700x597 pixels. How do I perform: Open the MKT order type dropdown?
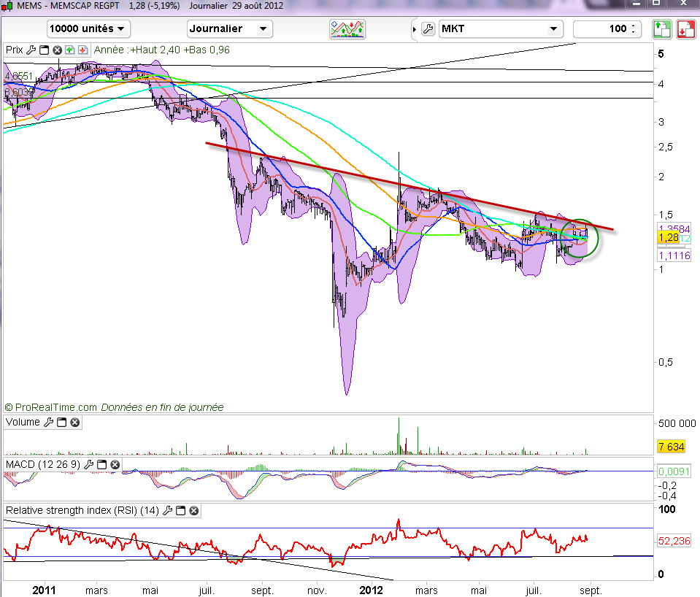coord(501,28)
